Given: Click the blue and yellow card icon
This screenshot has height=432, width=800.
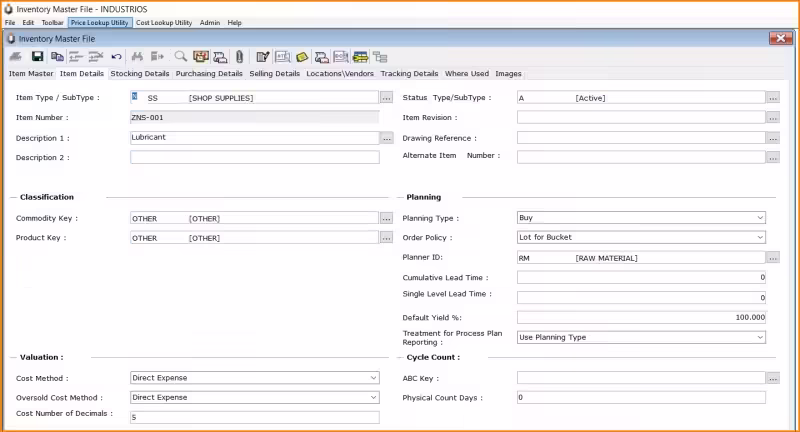Looking at the screenshot, I should (360, 57).
